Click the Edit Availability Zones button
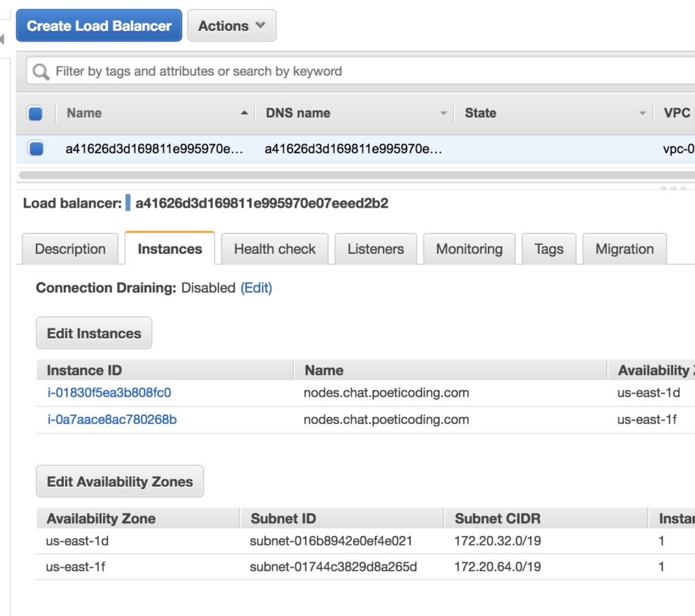This screenshot has height=616, width=695. pyautogui.click(x=119, y=481)
